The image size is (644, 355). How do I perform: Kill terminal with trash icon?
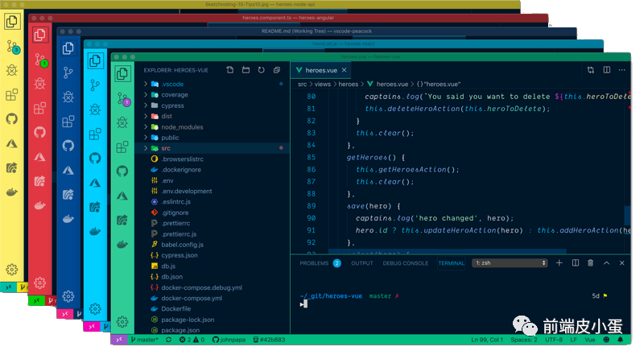click(591, 263)
